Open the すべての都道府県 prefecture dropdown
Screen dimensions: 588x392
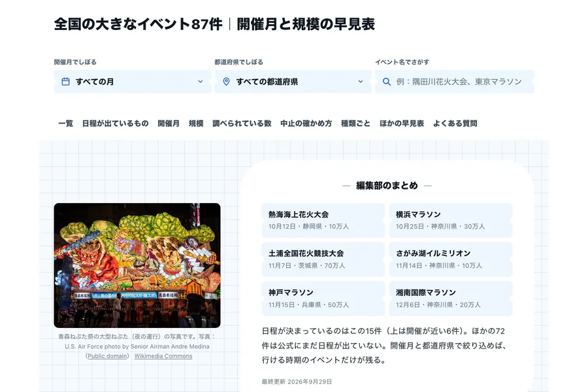[293, 82]
